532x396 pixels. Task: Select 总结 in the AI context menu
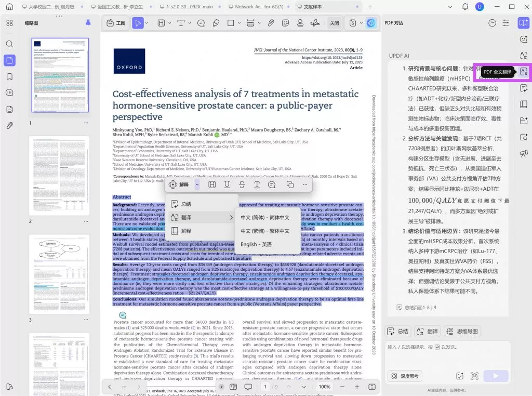point(186,204)
